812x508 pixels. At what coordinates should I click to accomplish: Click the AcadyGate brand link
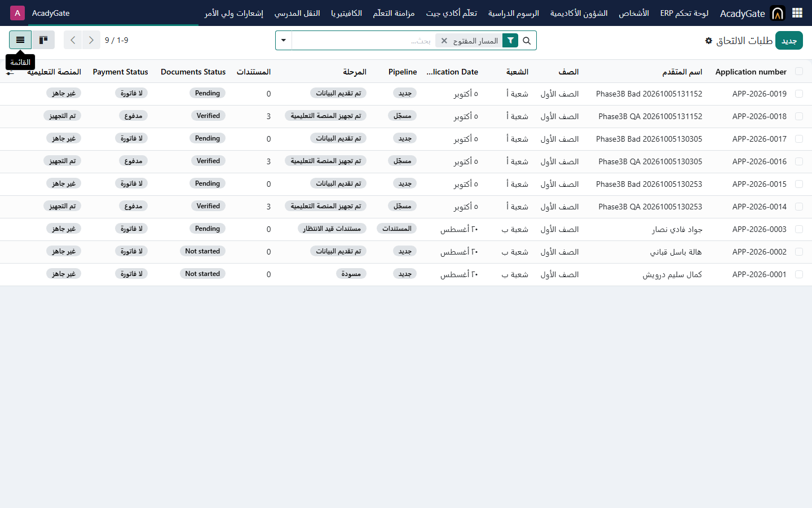(743, 14)
